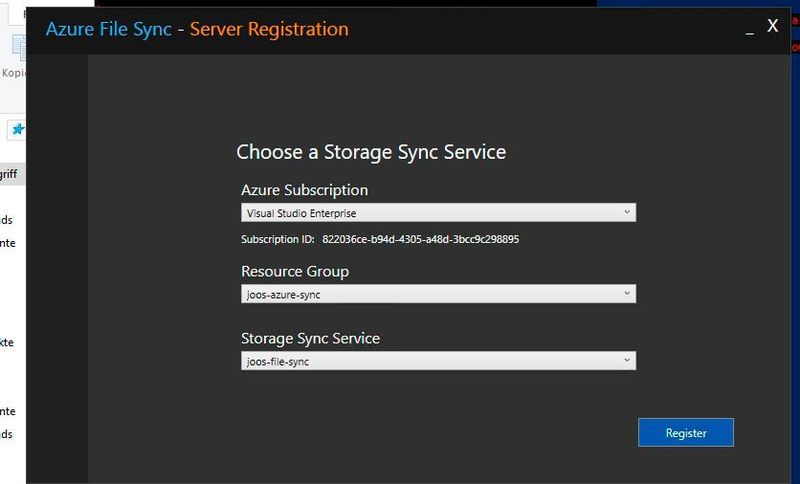The width and height of the screenshot is (800, 484).
Task: Click the 'Azure Subscription' label
Action: point(304,190)
